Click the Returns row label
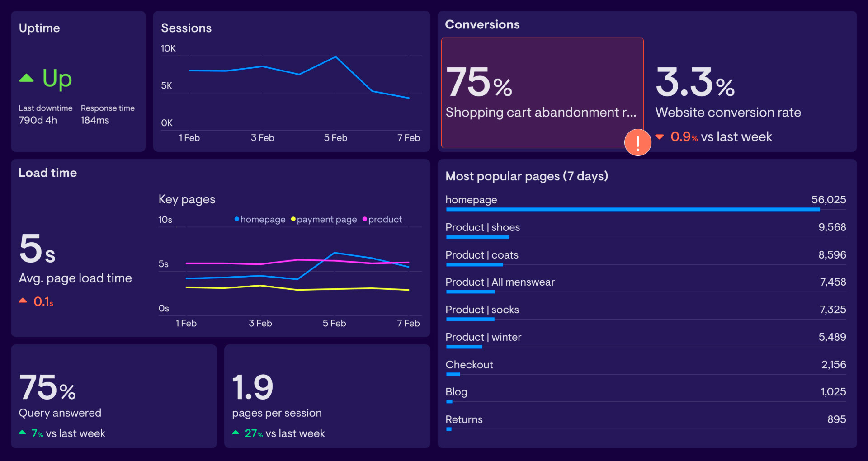The image size is (868, 461). [464, 419]
